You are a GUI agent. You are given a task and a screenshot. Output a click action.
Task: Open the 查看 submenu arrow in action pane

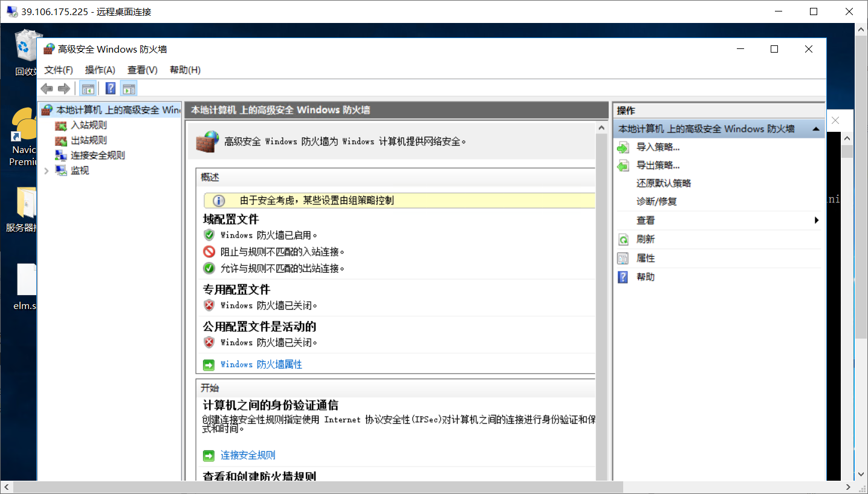[x=817, y=220]
